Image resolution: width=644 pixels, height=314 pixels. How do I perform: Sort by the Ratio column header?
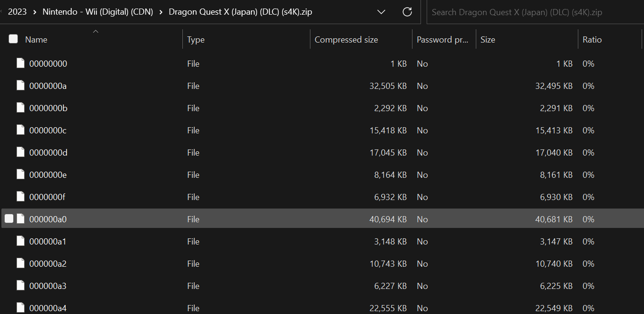[592, 40]
